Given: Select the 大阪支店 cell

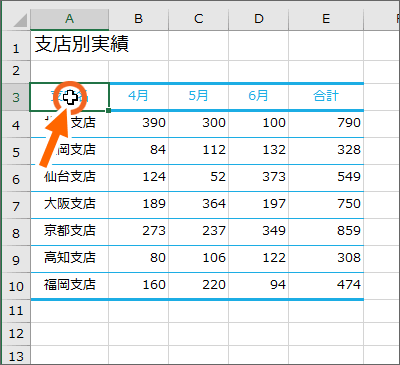Looking at the screenshot, I should (69, 205).
